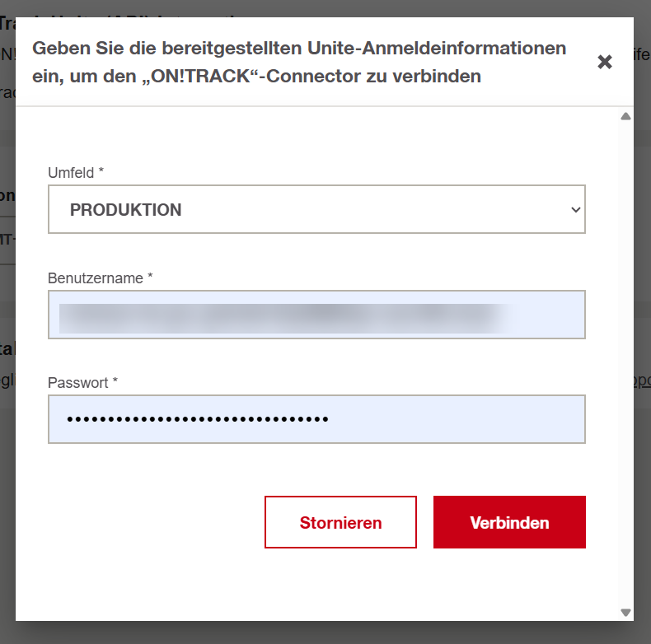651x644 pixels.
Task: Click the blurred username text
Action: [x=280, y=316]
